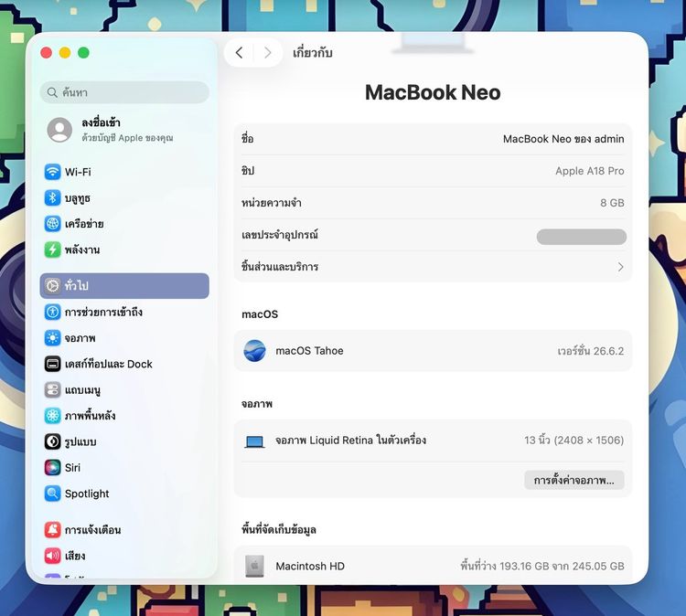Open Bluetooth (บลูทูธ) icon in sidebar
Viewport: 686px width, 616px height.
point(52,198)
